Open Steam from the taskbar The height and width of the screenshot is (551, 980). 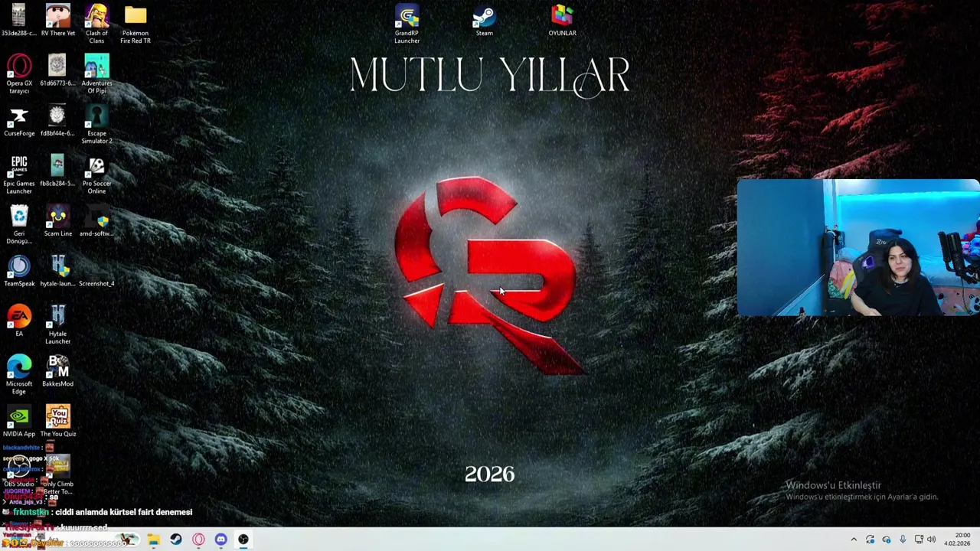[x=176, y=540]
